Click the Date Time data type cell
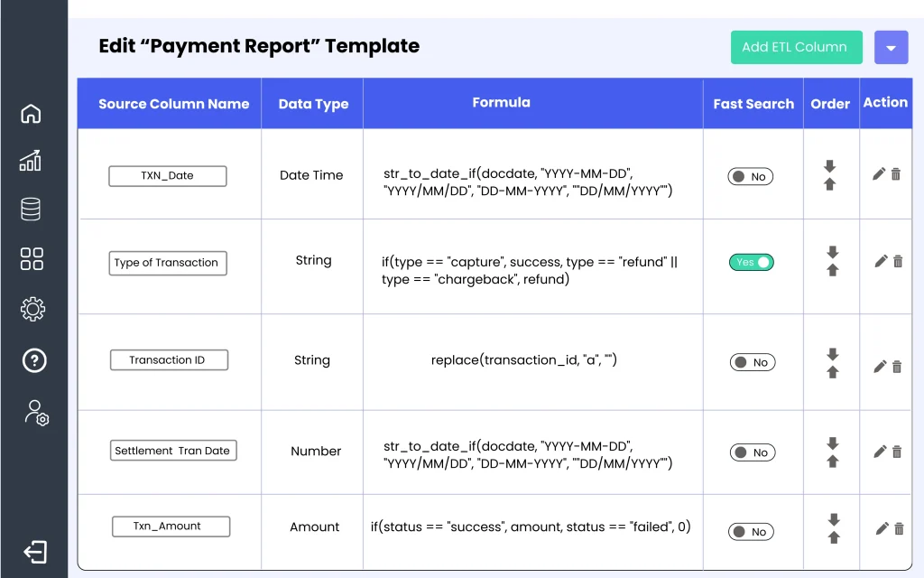The height and width of the screenshot is (578, 924). [311, 175]
